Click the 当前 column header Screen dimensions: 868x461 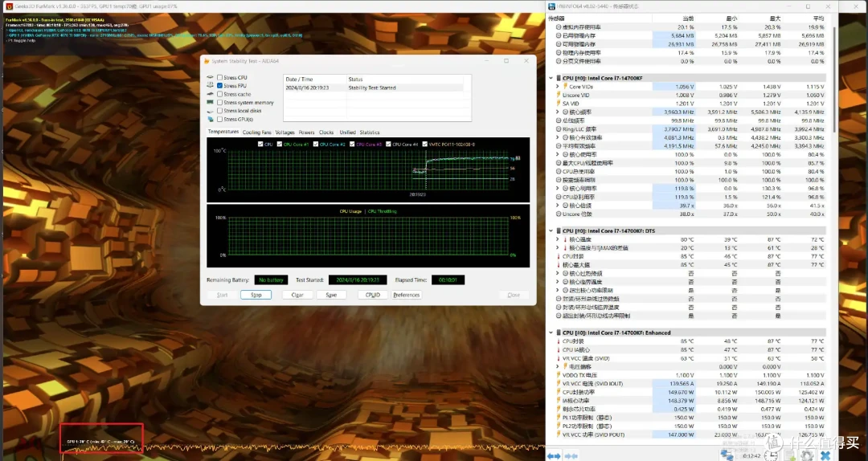click(688, 18)
